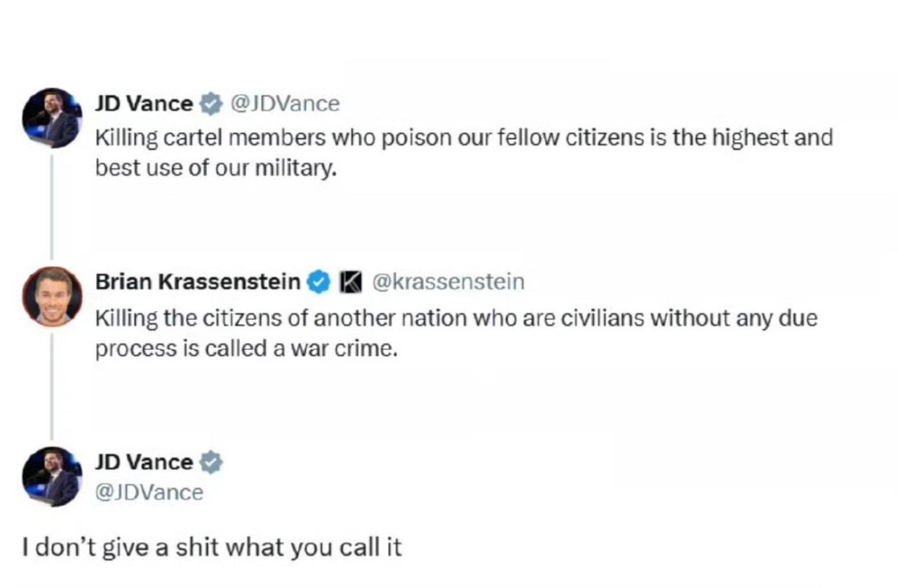
Task: Open the JD Vance display name in the first tweet
Action: (x=144, y=104)
